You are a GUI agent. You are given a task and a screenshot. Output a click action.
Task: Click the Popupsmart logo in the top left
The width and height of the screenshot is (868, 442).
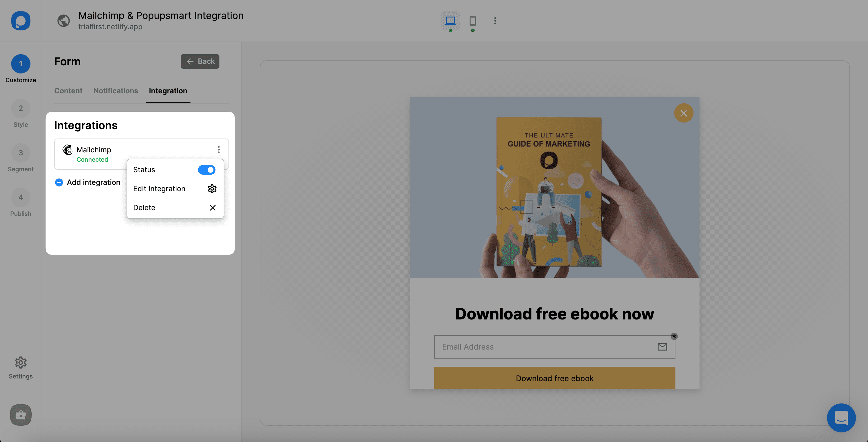tap(20, 21)
